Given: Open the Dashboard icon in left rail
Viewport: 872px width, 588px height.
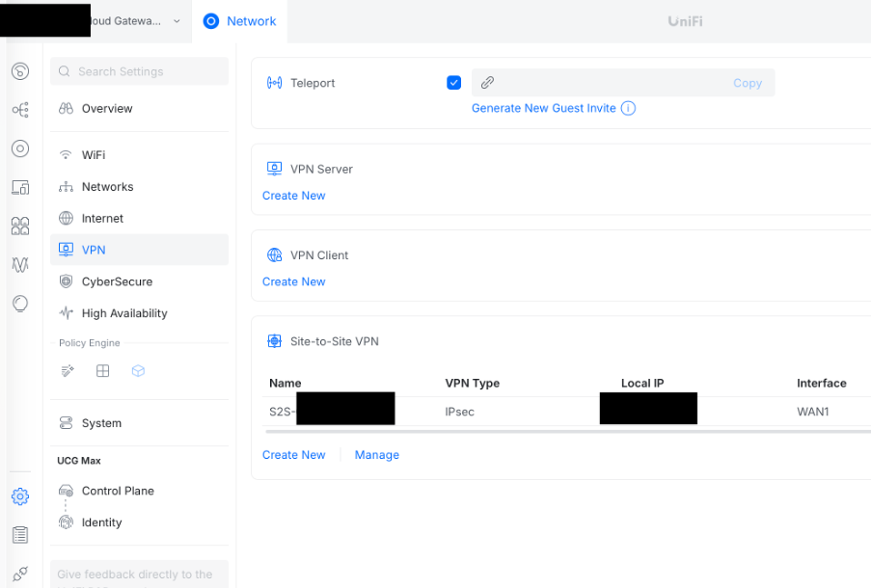Looking at the screenshot, I should (20, 71).
